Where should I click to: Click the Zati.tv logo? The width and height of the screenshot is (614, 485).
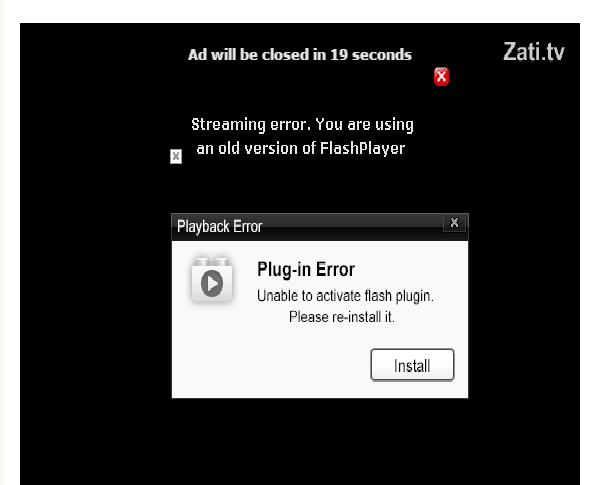tap(533, 52)
